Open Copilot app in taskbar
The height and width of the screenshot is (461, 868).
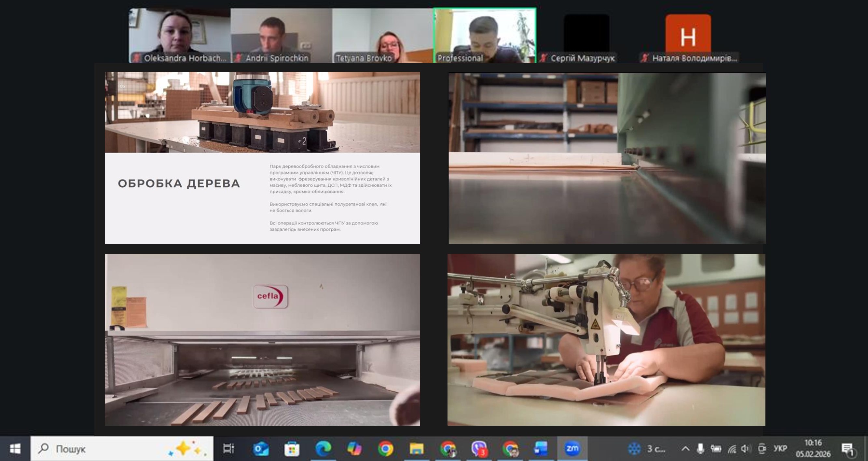pyautogui.click(x=354, y=449)
